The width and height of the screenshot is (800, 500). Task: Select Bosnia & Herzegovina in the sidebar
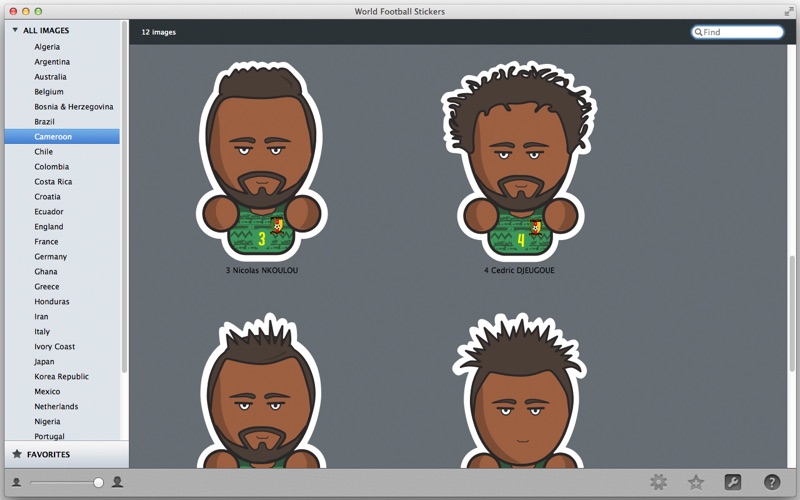pyautogui.click(x=73, y=107)
